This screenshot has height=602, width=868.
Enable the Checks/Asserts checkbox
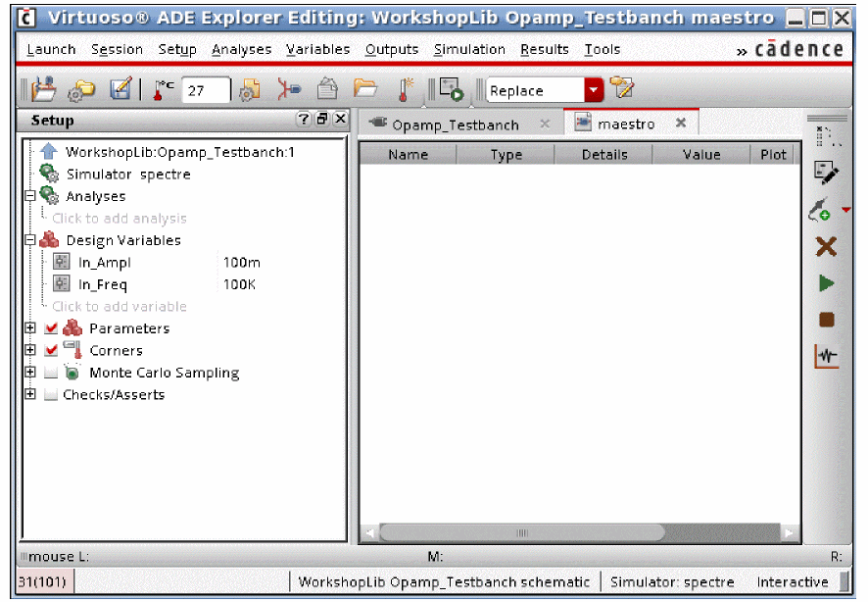coord(51,395)
